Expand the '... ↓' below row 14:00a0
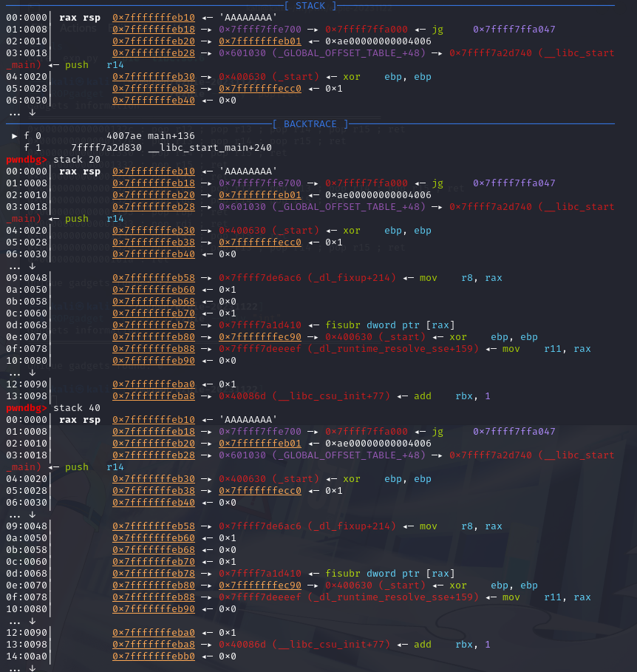 pos(21,668)
